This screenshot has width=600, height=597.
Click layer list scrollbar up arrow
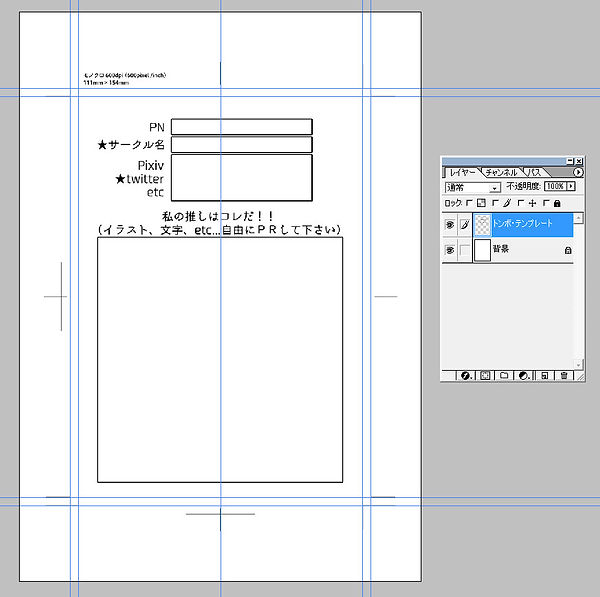(579, 218)
